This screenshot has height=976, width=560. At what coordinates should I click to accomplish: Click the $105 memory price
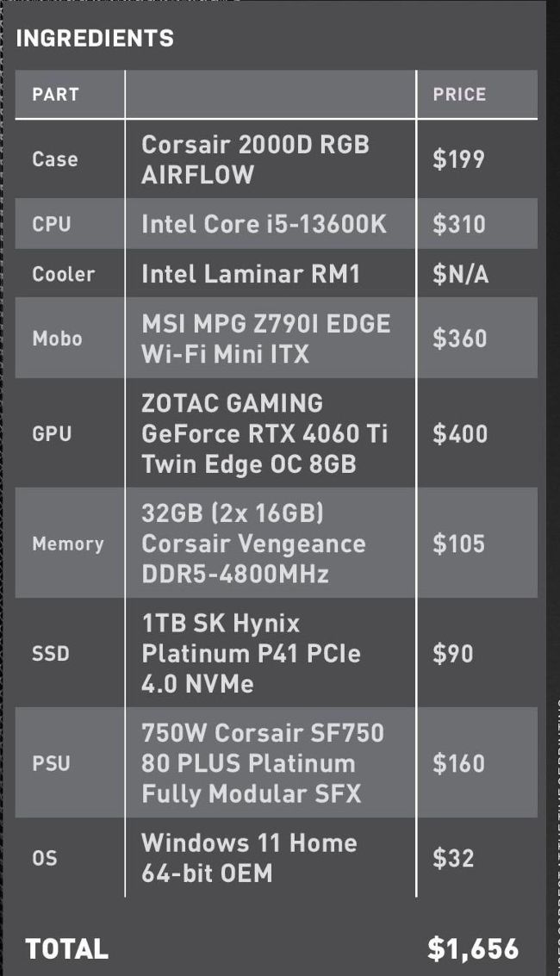point(458,544)
